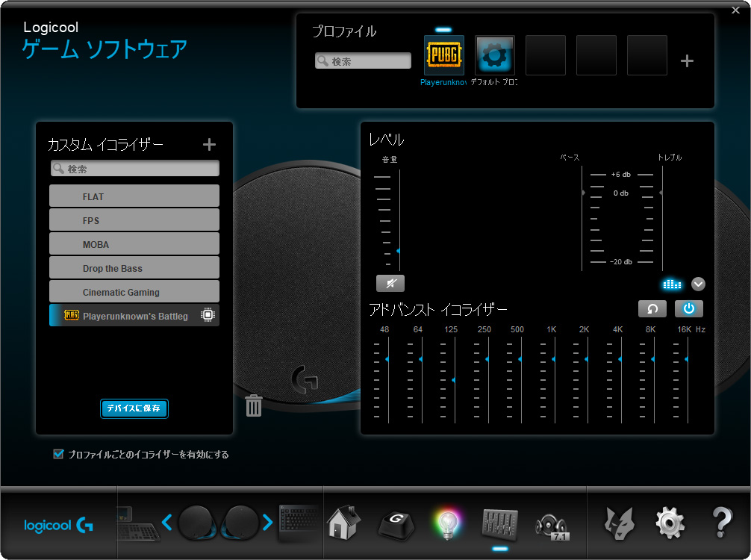Select the PUBG profile icon
This screenshot has width=751, height=560.
(x=444, y=55)
